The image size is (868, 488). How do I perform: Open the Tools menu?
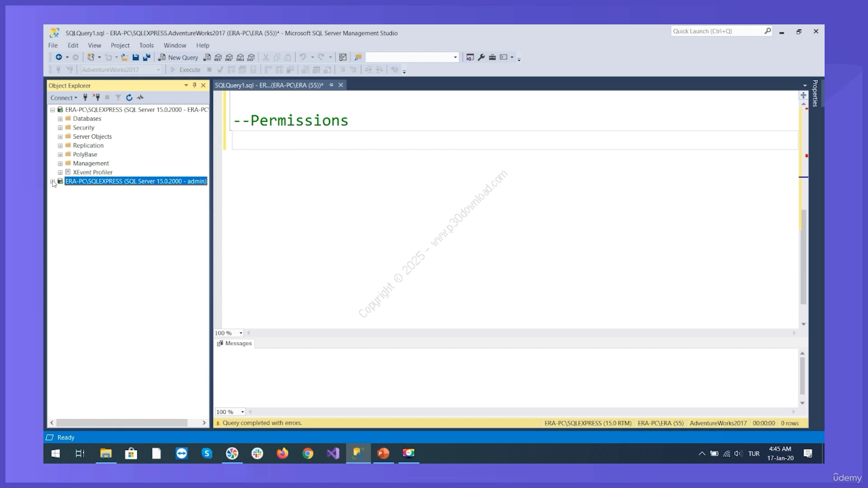pos(146,45)
